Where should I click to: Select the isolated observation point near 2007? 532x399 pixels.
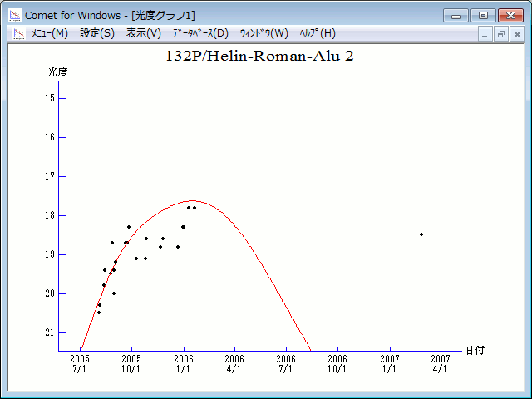click(x=421, y=234)
